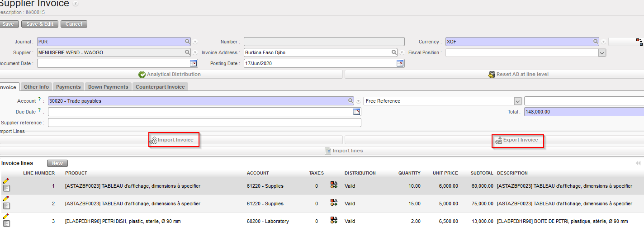Open the Analytical Distribution button
The width and height of the screenshot is (644, 232).
(170, 74)
